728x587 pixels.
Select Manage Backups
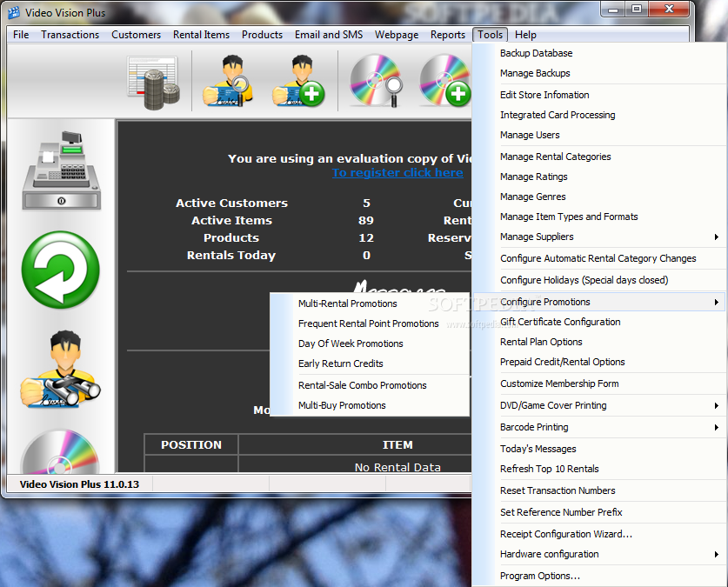(x=599, y=73)
